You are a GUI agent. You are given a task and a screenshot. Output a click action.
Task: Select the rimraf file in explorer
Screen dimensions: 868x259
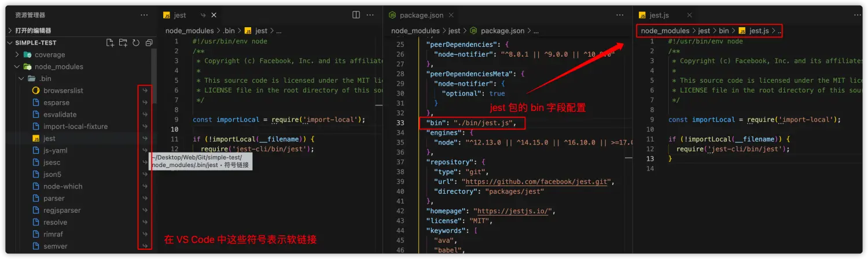(54, 234)
